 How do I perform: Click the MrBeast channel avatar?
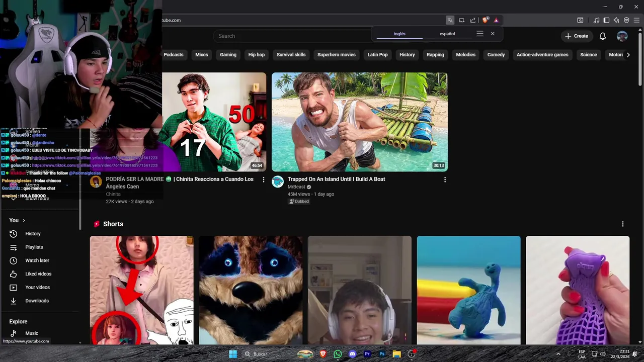click(278, 182)
